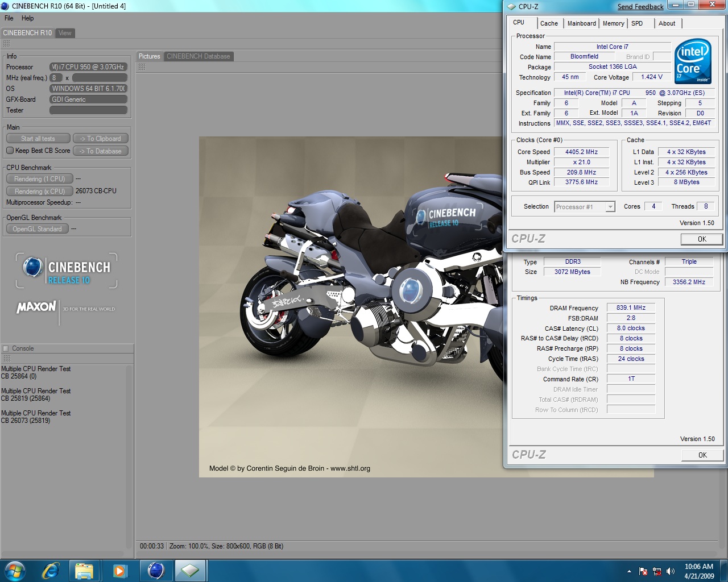Toggle the Console checkbox
The image size is (728, 582).
6,349
